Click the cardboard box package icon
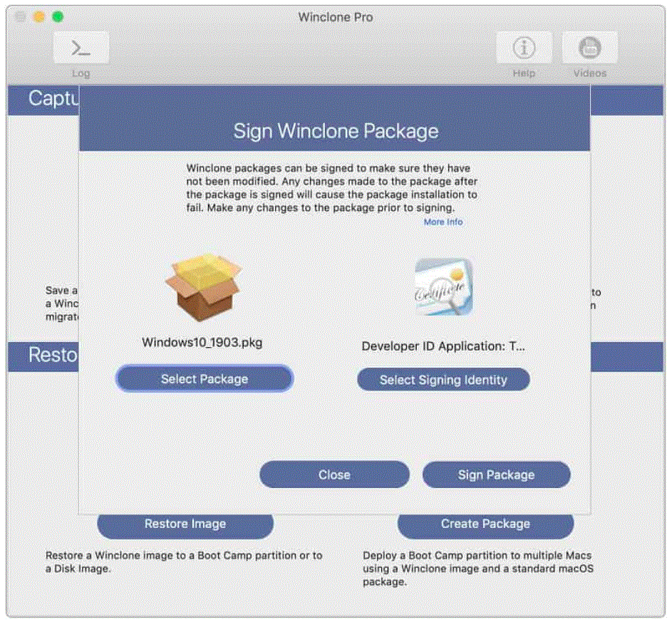This screenshot has height=627, width=672. tap(204, 287)
